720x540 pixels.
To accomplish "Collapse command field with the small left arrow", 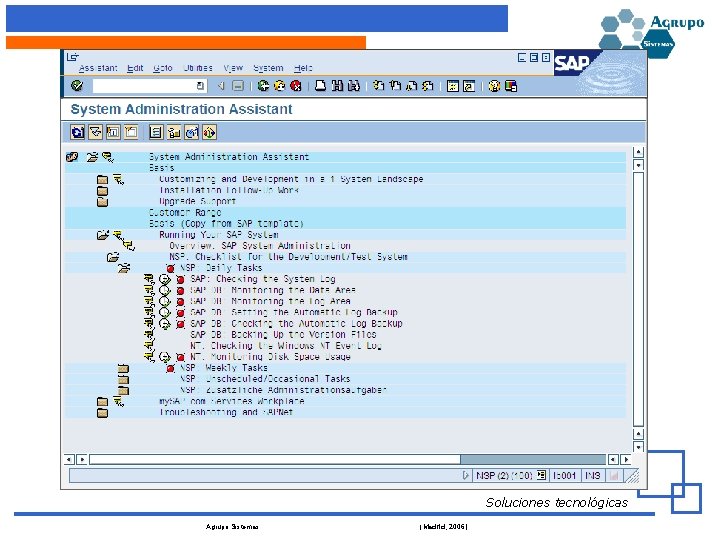I will pyautogui.click(x=220, y=86).
